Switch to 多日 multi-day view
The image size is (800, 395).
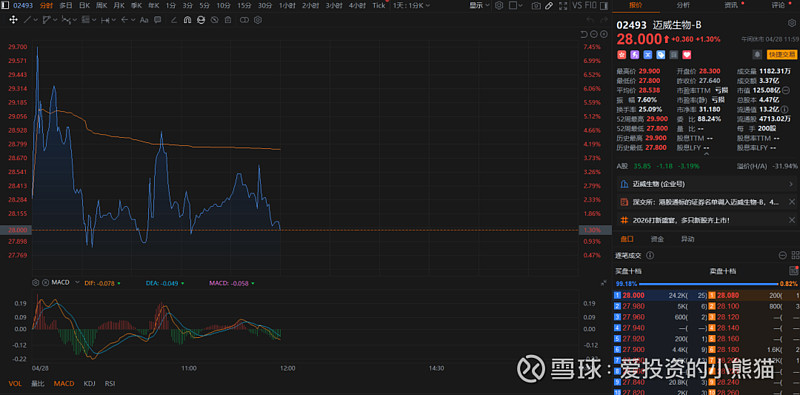(66, 5)
